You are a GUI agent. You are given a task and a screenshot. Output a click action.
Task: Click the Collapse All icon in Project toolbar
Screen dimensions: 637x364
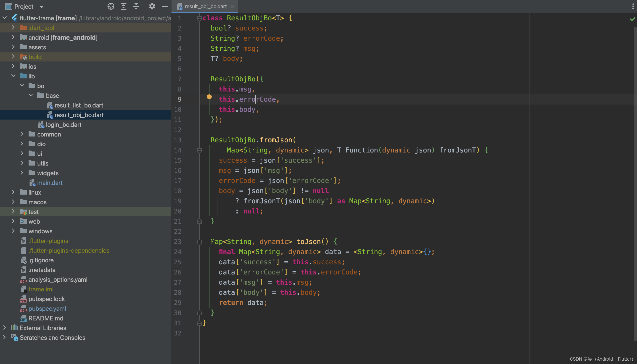point(136,7)
